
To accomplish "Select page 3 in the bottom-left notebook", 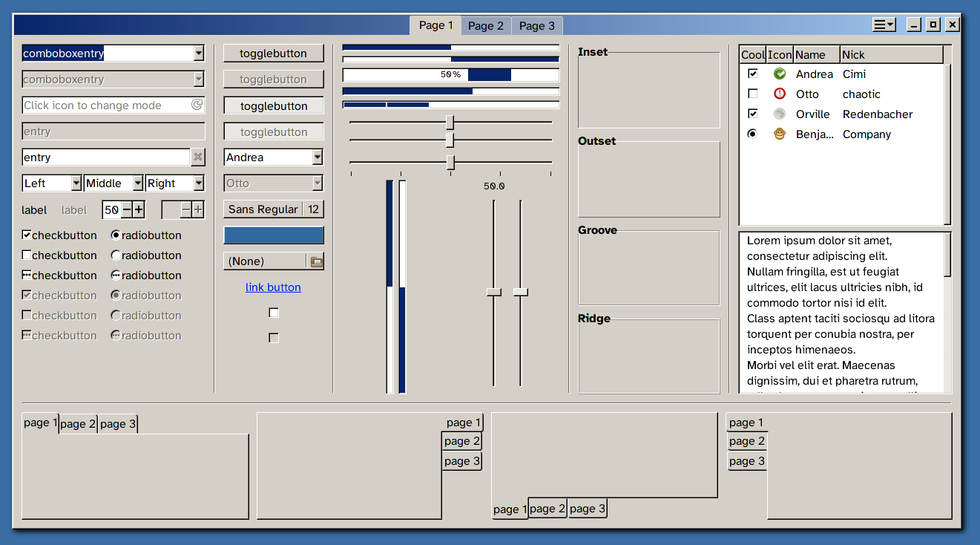I will 117,423.
